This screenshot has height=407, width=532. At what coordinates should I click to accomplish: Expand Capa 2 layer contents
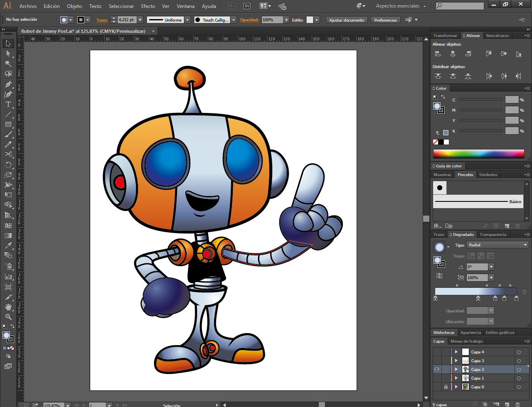[456, 369]
